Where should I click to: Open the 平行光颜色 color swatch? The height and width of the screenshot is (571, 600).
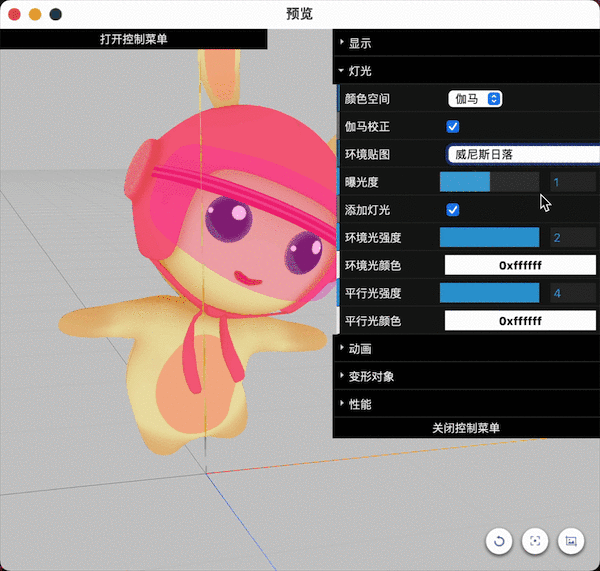click(x=520, y=321)
